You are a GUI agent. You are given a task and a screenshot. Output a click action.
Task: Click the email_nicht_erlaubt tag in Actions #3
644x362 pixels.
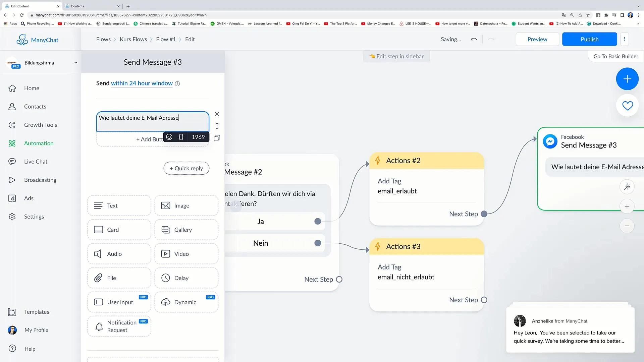406,277
